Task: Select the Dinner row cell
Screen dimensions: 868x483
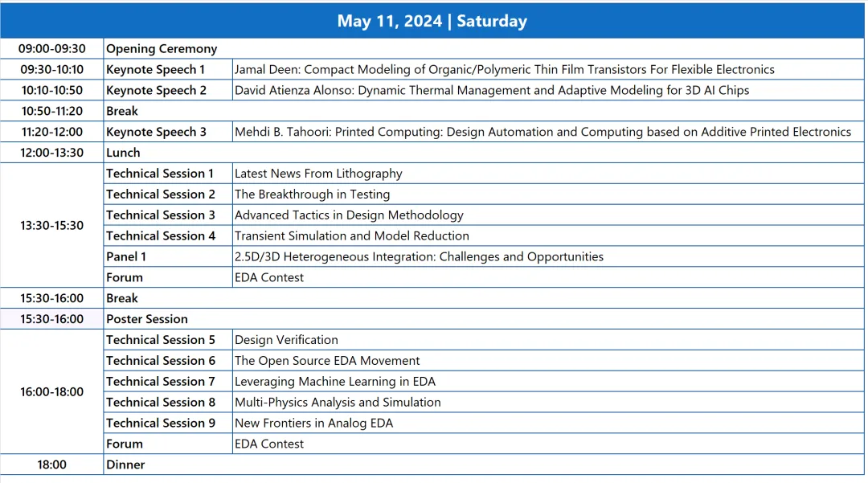Action: point(125,465)
